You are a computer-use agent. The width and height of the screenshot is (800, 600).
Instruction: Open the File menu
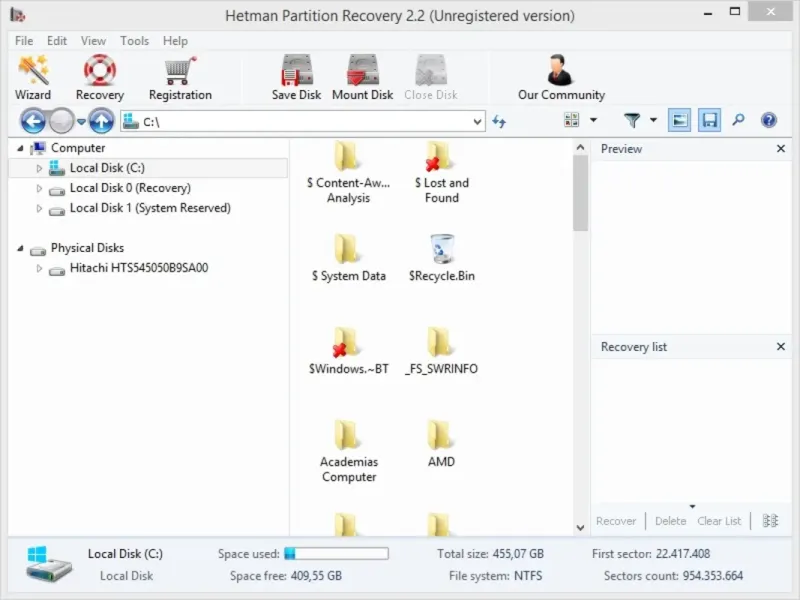pos(24,41)
